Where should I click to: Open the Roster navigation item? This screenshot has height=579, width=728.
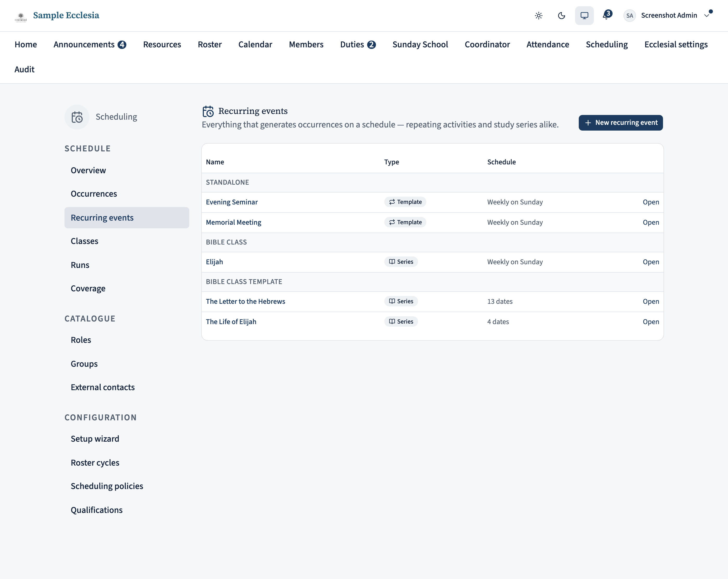pos(210,44)
